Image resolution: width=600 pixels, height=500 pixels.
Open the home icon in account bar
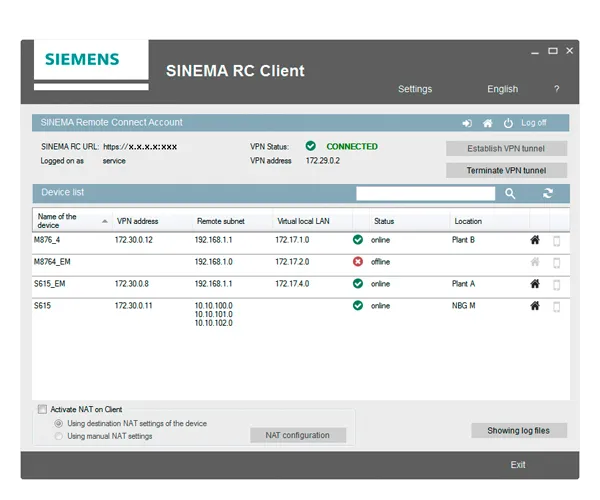pos(488,123)
